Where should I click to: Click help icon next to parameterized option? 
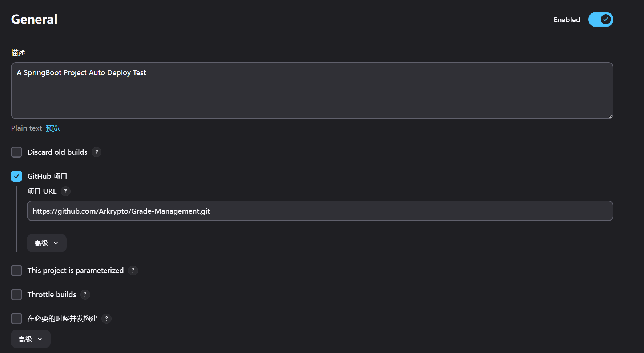tap(133, 270)
